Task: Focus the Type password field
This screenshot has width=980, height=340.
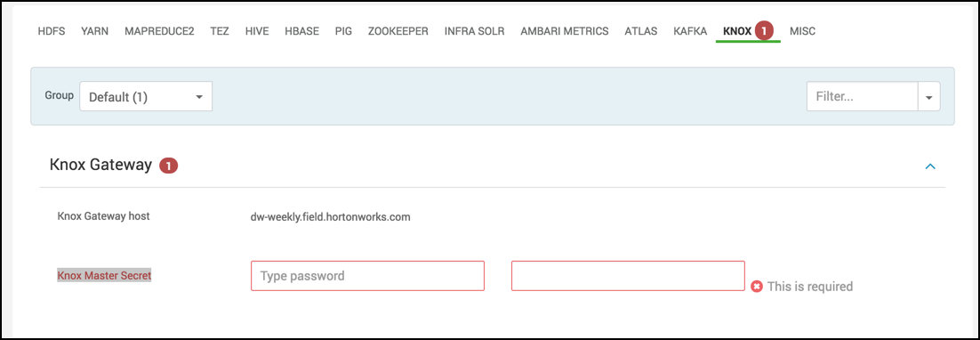Action: pos(367,276)
